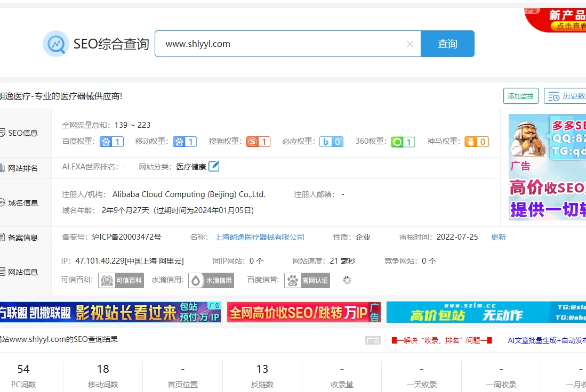Click the 搜狗权重 orange badge
This screenshot has height=392, width=586.
pos(258,142)
